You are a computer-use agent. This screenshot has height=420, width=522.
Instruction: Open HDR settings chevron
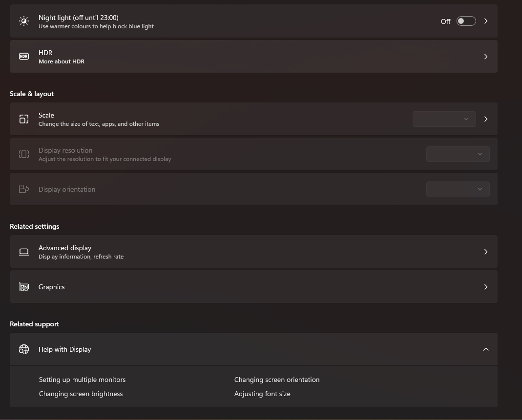point(486,57)
